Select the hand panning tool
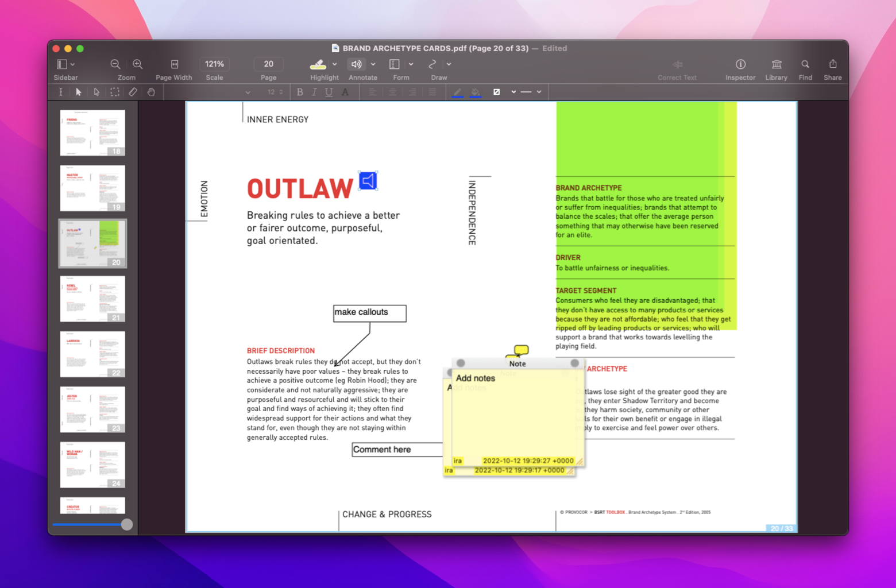The height and width of the screenshot is (588, 896). click(x=150, y=92)
